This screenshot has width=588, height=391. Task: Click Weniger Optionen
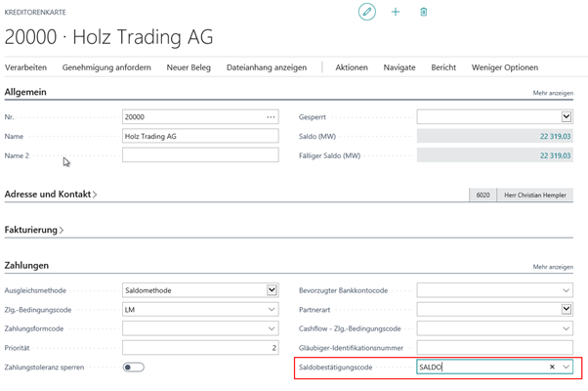click(x=504, y=67)
